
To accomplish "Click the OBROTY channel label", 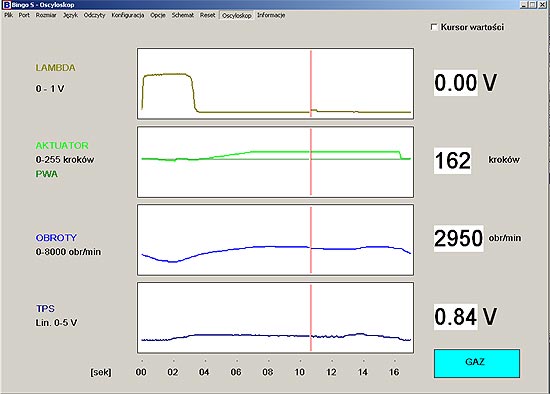I will coord(56,238).
